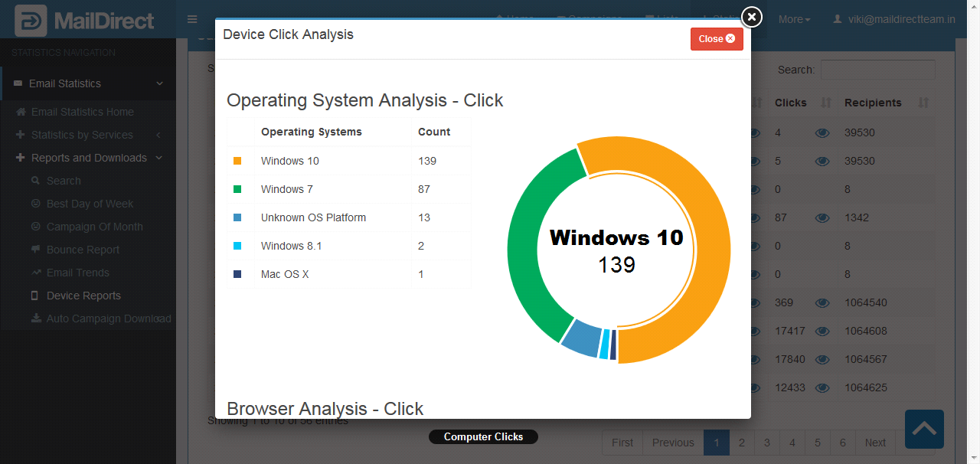Image resolution: width=980 pixels, height=464 pixels.
Task: Open Bounce Report from sidebar
Action: click(x=83, y=250)
